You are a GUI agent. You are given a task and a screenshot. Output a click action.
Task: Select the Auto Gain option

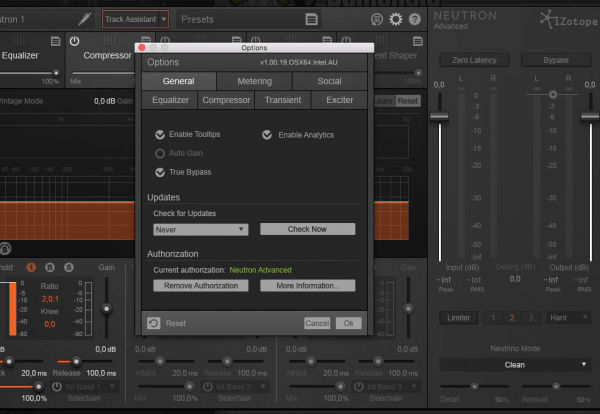(x=160, y=153)
